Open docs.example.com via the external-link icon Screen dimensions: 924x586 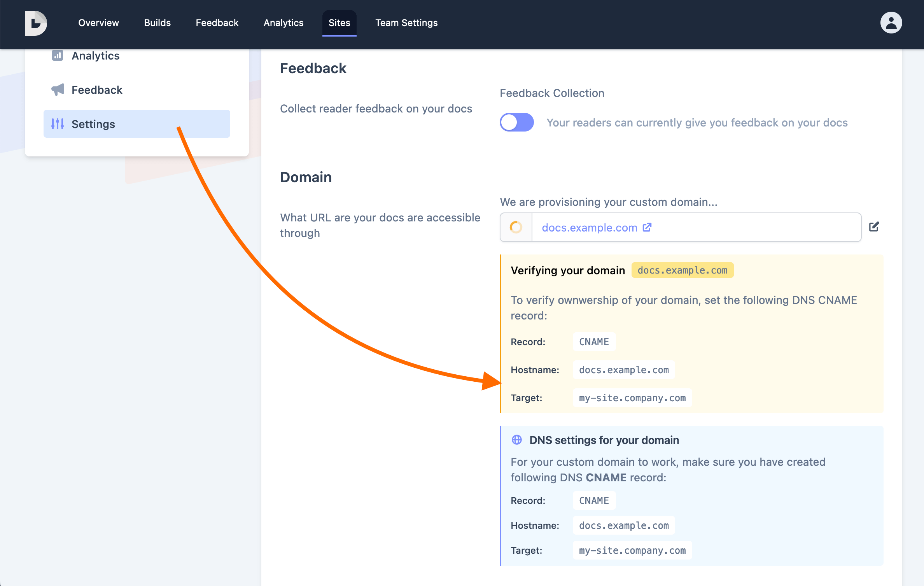click(x=647, y=227)
